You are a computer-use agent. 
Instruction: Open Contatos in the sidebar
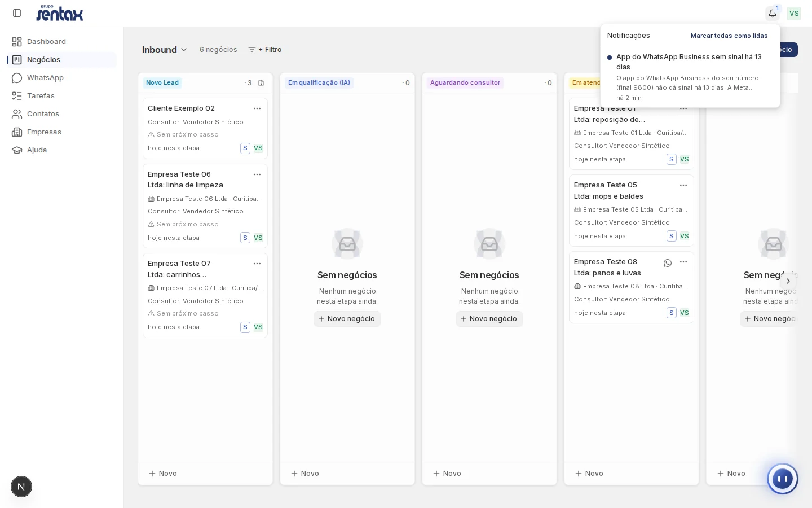click(x=62, y=114)
